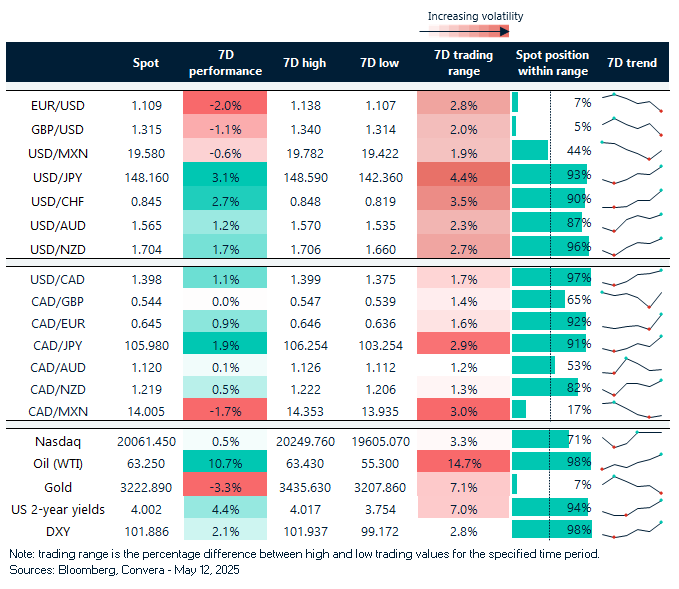Image resolution: width=679 pixels, height=589 pixels.
Task: Click the 7D trend column header
Action: click(x=632, y=63)
